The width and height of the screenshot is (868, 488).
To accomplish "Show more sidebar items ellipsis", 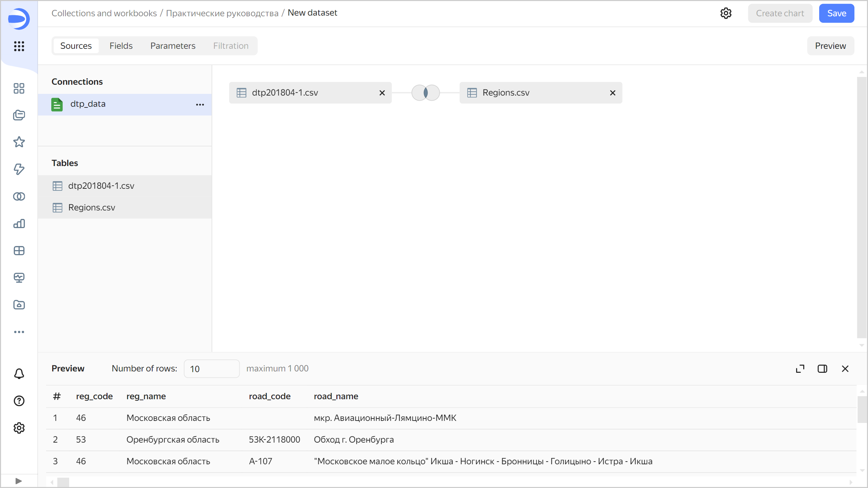I will [x=19, y=332].
